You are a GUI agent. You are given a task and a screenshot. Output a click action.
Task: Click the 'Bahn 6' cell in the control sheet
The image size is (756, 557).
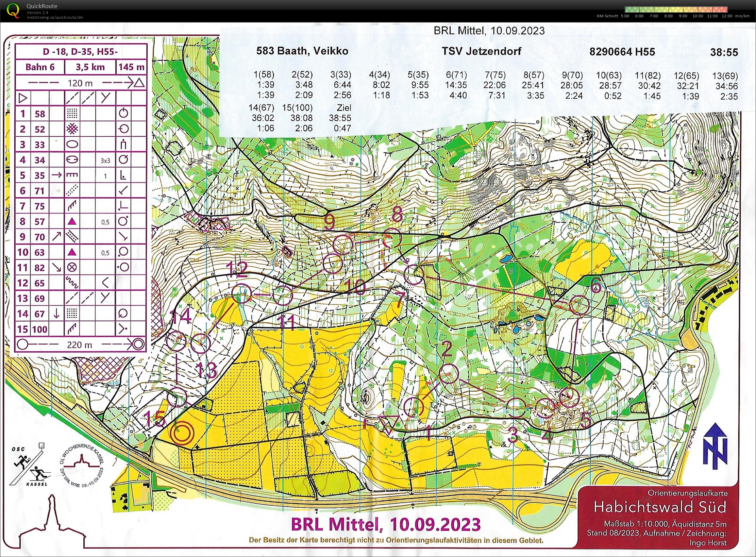point(40,67)
